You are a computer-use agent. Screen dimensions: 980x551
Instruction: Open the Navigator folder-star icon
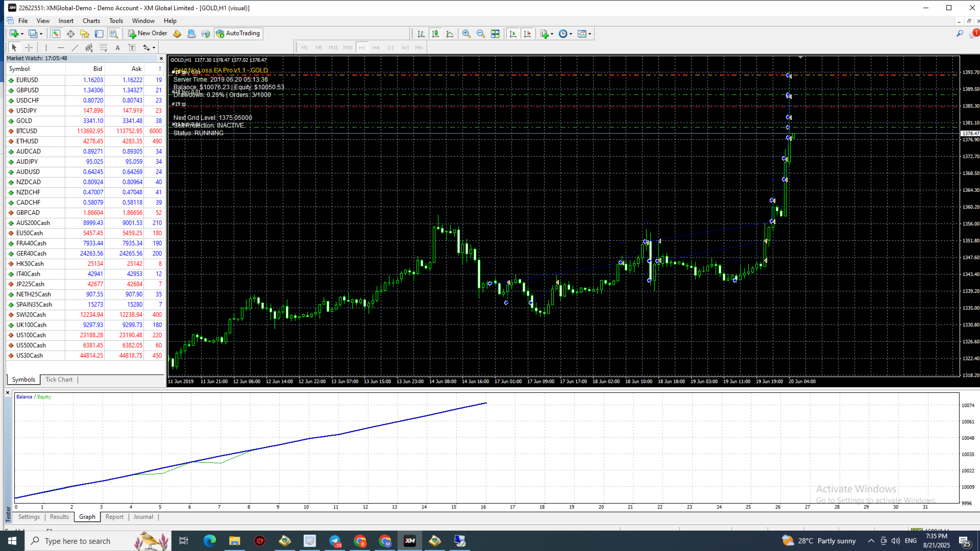point(85,34)
